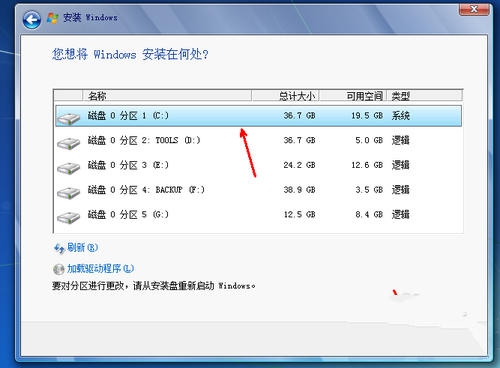
Task: Go back using the blue arrow button
Action: (32, 20)
